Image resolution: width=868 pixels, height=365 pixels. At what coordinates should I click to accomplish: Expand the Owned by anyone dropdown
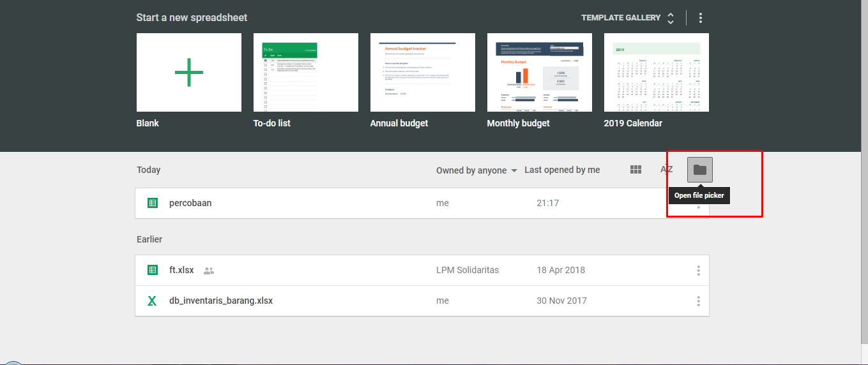476,170
